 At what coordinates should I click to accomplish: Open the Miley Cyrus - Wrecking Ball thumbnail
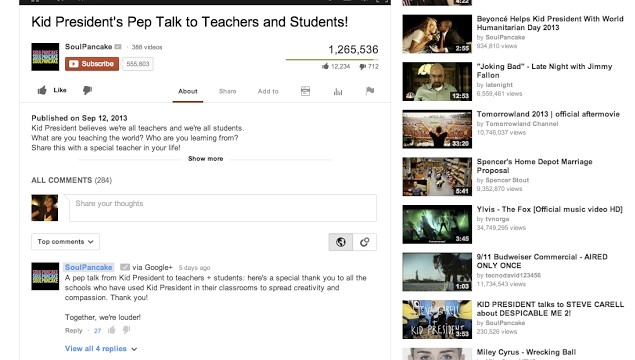pos(437,354)
